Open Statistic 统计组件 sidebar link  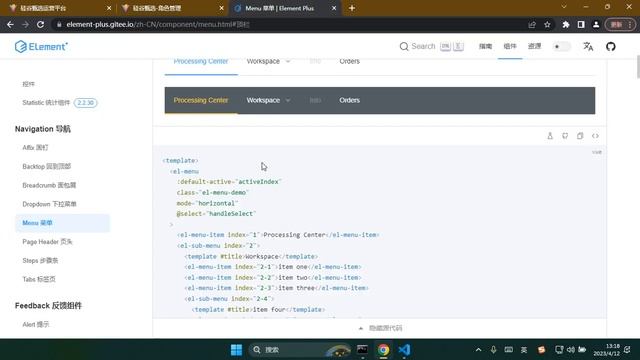[60, 103]
